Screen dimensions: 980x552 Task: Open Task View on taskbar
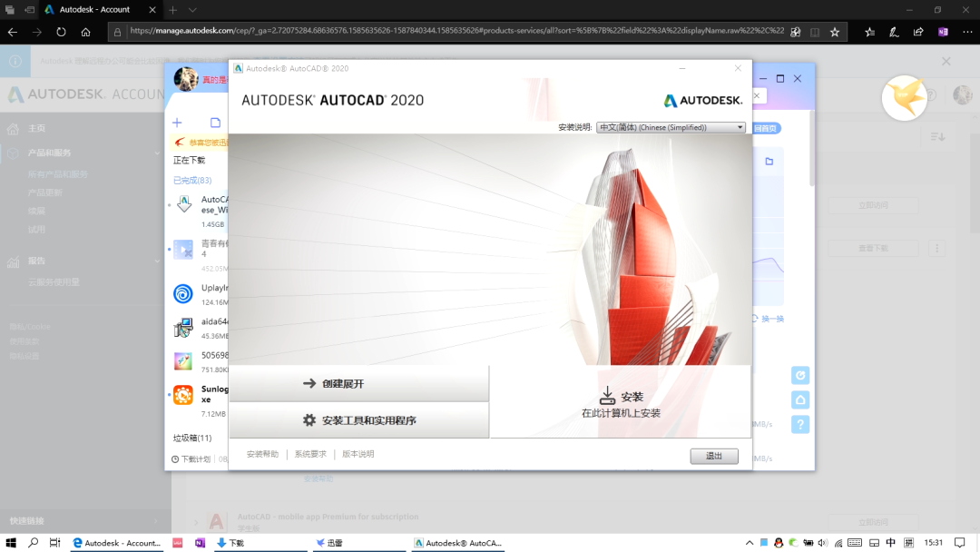55,543
